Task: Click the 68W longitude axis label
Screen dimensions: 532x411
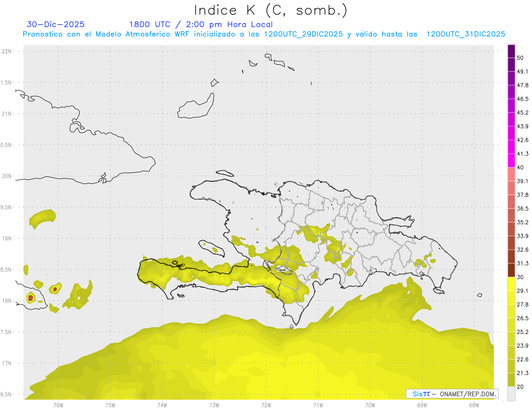Action: click(x=474, y=405)
